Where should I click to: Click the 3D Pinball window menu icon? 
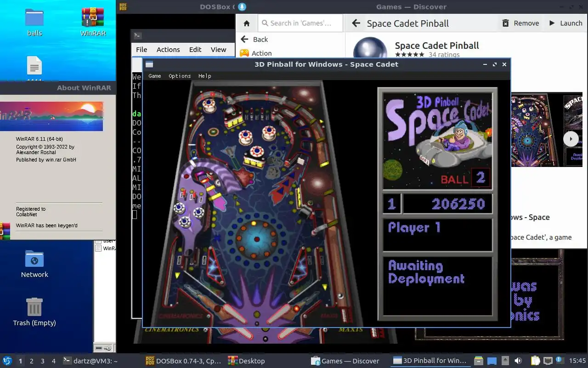(x=149, y=64)
